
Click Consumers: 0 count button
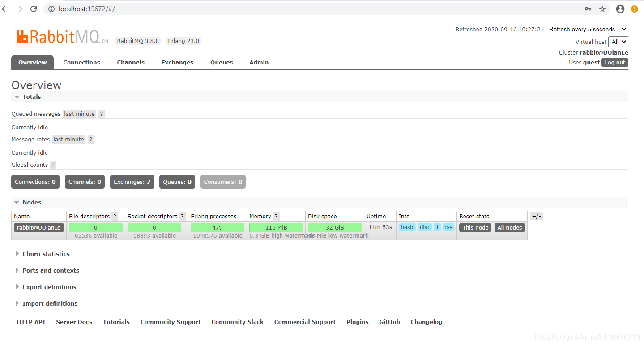(223, 182)
